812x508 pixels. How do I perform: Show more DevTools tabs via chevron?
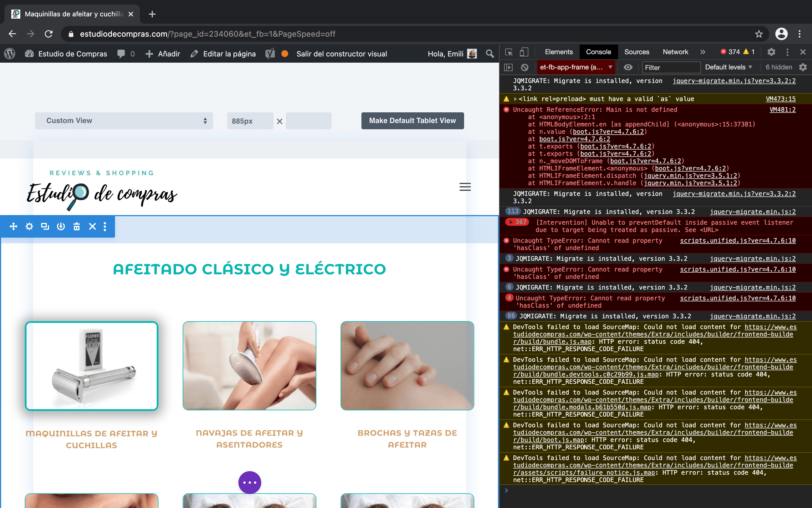point(703,52)
